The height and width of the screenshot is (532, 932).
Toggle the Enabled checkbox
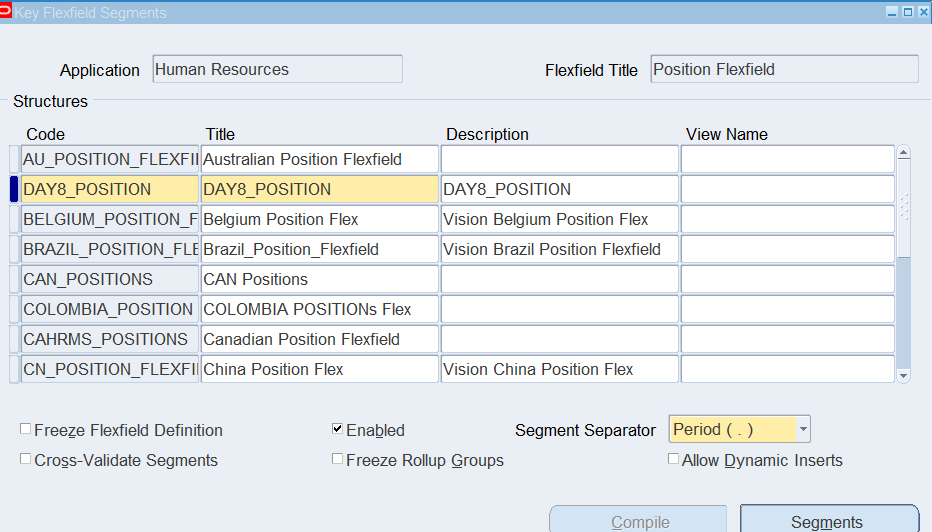[x=338, y=430]
